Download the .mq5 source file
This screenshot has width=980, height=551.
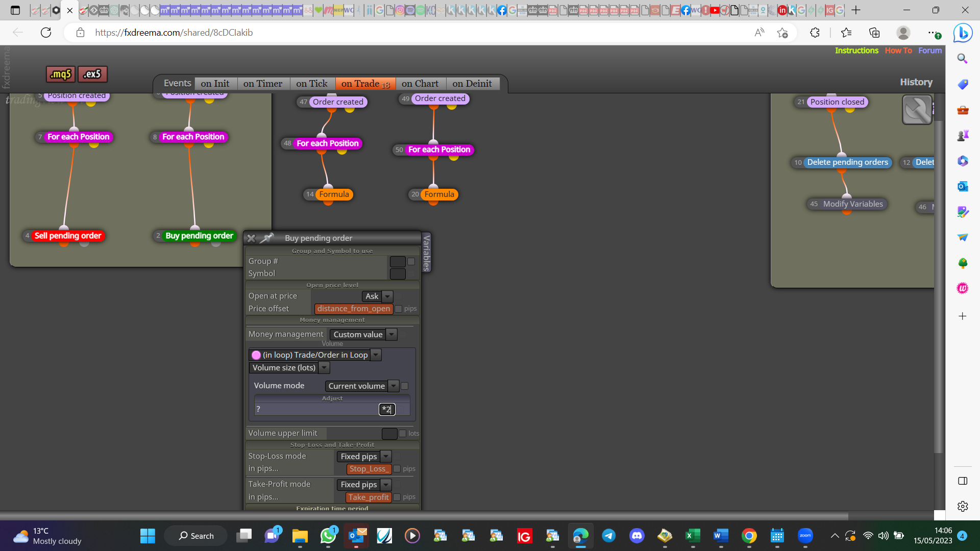pyautogui.click(x=61, y=74)
